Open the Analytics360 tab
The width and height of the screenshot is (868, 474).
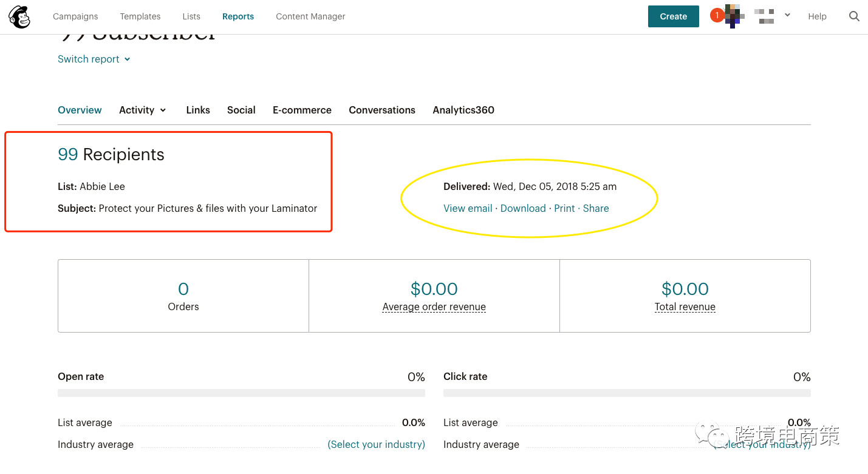click(x=463, y=110)
